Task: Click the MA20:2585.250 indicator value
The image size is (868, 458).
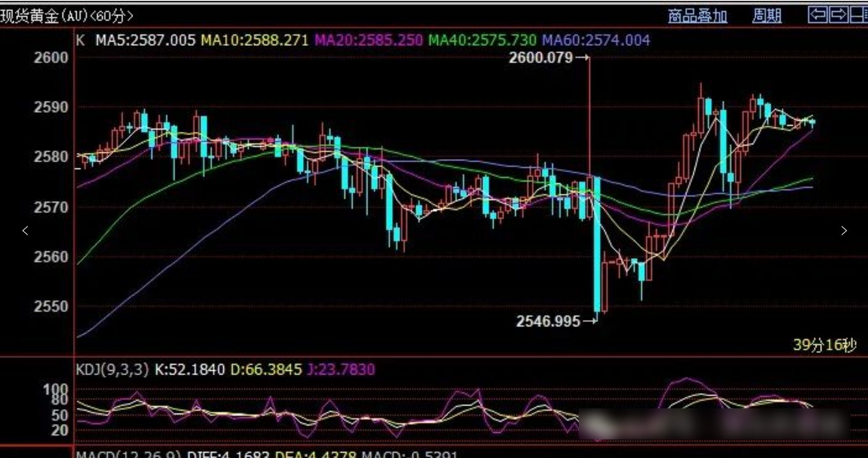Action: (369, 40)
